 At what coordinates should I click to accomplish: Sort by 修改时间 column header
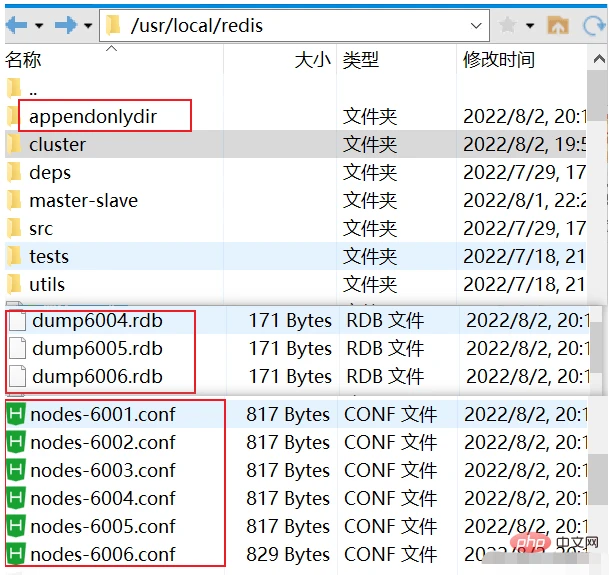(499, 60)
